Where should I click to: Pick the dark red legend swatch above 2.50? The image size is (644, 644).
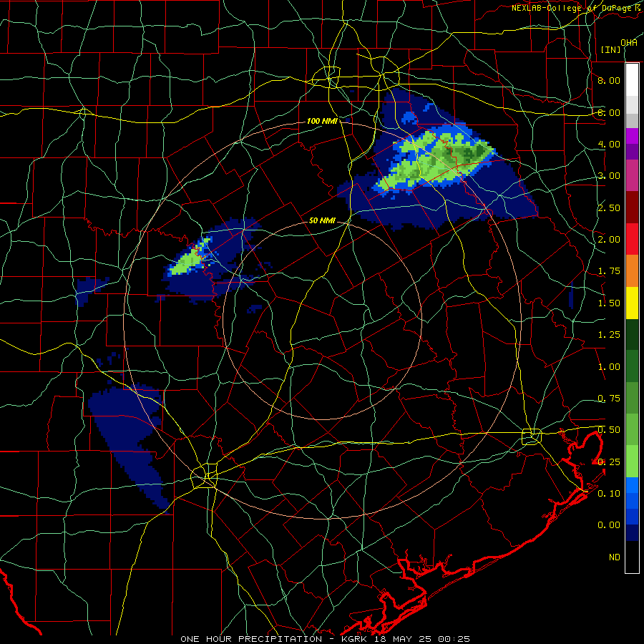[632, 208]
